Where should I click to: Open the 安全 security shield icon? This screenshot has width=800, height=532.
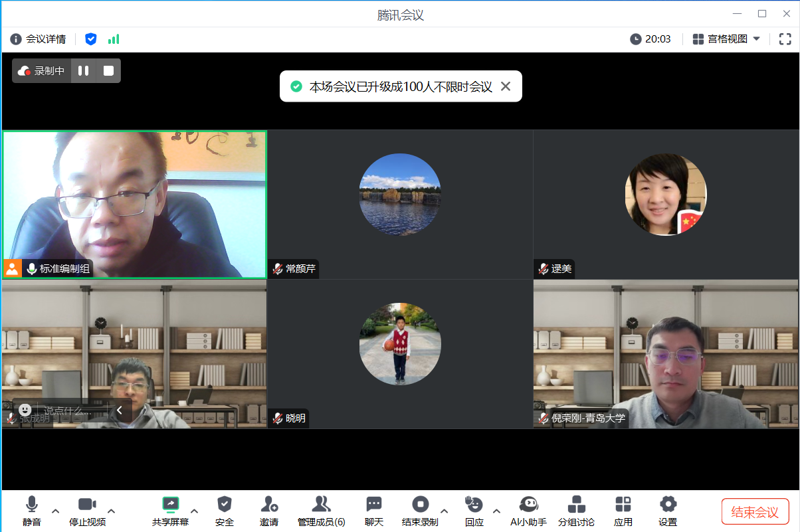(x=225, y=505)
